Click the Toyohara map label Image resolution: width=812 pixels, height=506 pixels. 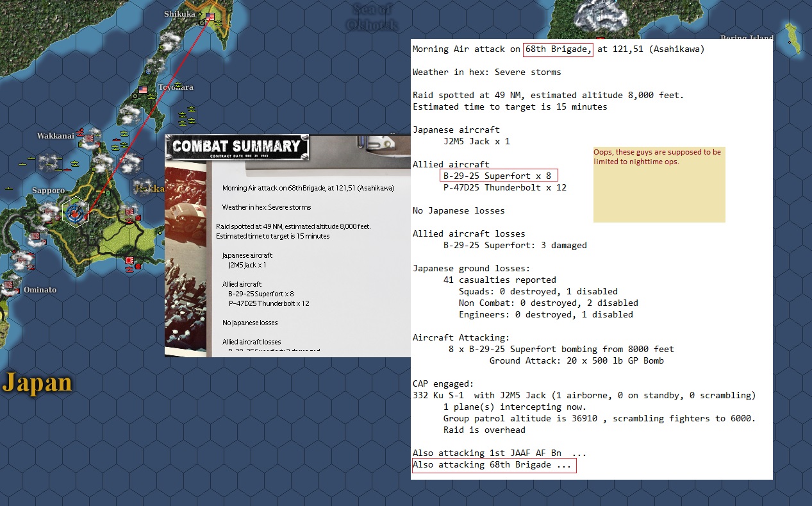pos(175,87)
